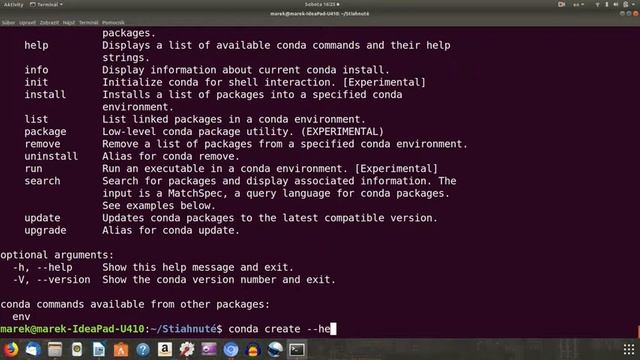Viewport: 640px width, 360px height.
Task: Launch Rhythmbox from the dock
Action: coord(77,349)
